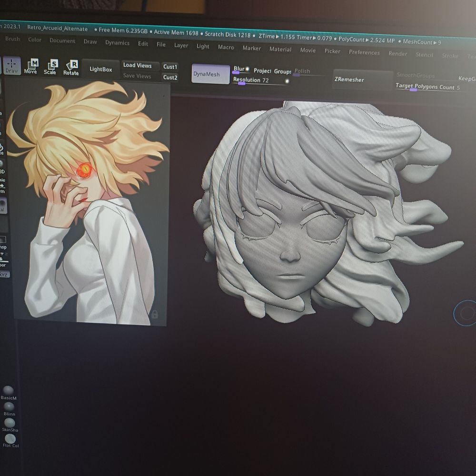Screen dimensions: 476x476
Task: Toggle DynaMesh Project option
Action: [x=262, y=71]
